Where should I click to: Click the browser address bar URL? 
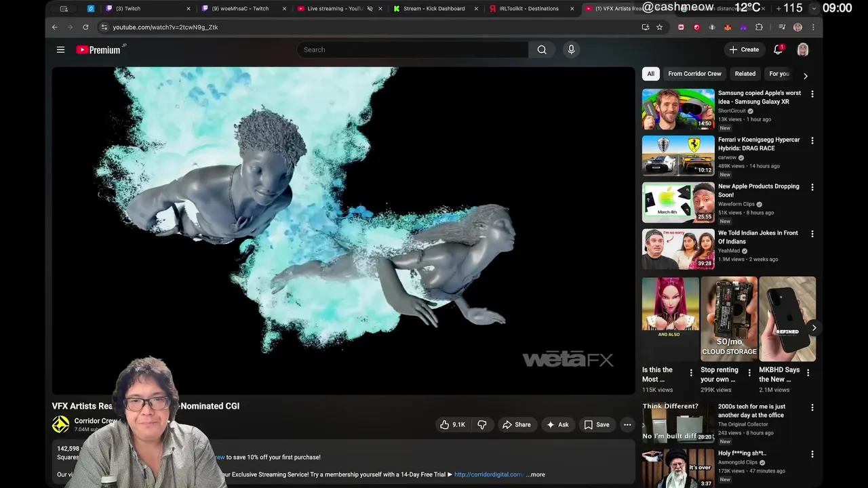click(x=165, y=27)
